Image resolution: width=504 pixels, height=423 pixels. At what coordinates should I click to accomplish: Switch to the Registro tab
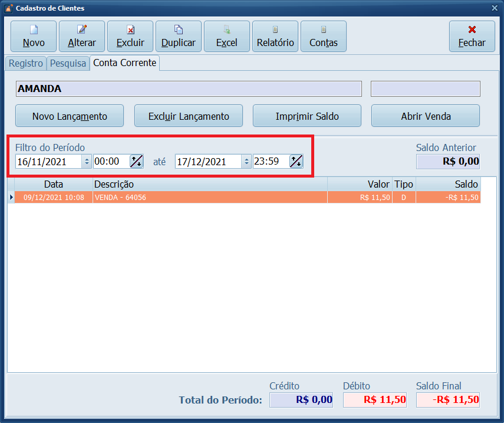(26, 63)
